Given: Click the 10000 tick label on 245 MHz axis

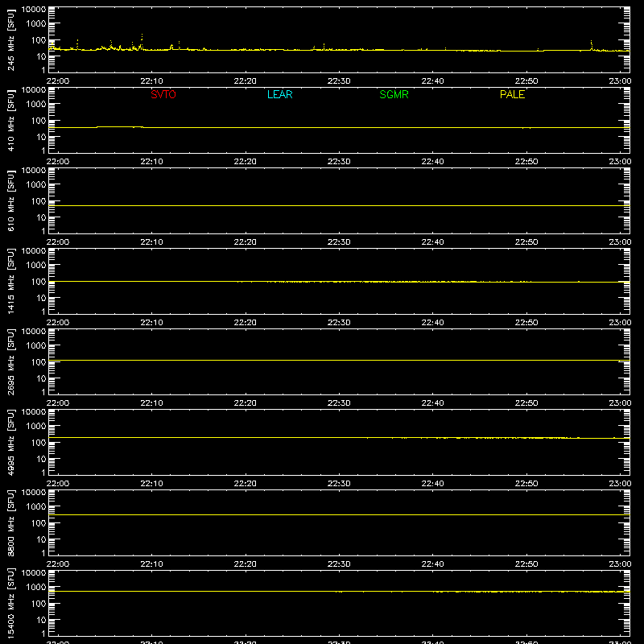Looking at the screenshot, I should tap(34, 10).
